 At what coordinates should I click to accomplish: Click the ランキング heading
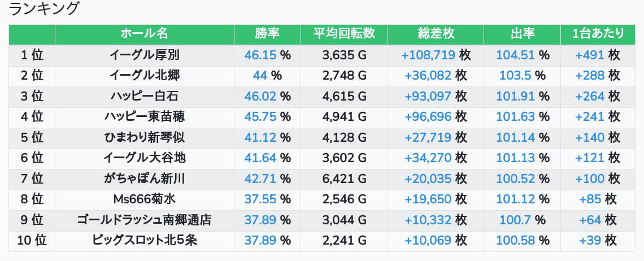[x=45, y=9]
